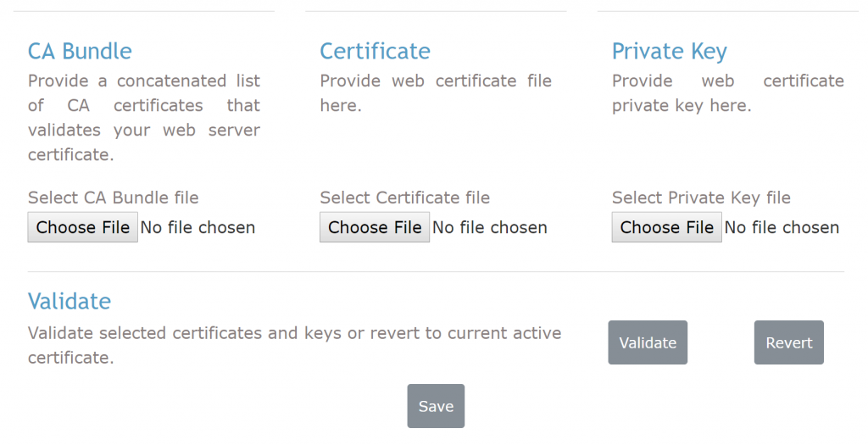Screen dimensions: 868x445
Task: Click the private key description text
Action: [728, 93]
